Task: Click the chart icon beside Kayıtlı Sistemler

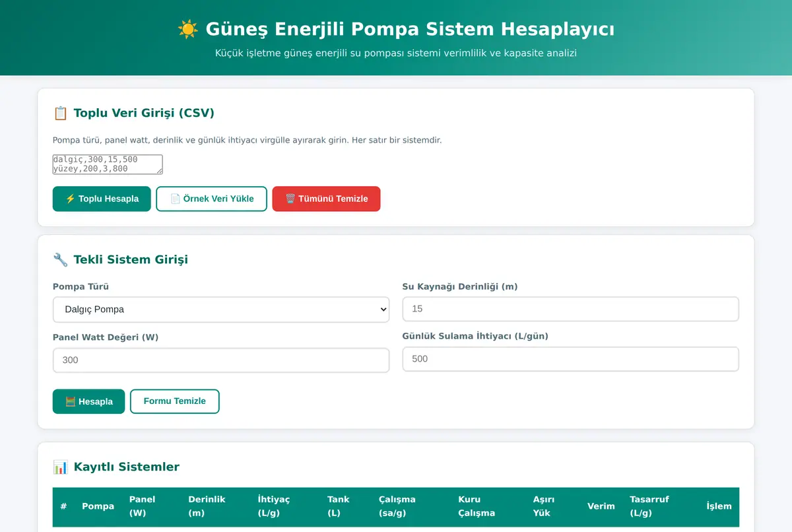Action: [x=60, y=467]
